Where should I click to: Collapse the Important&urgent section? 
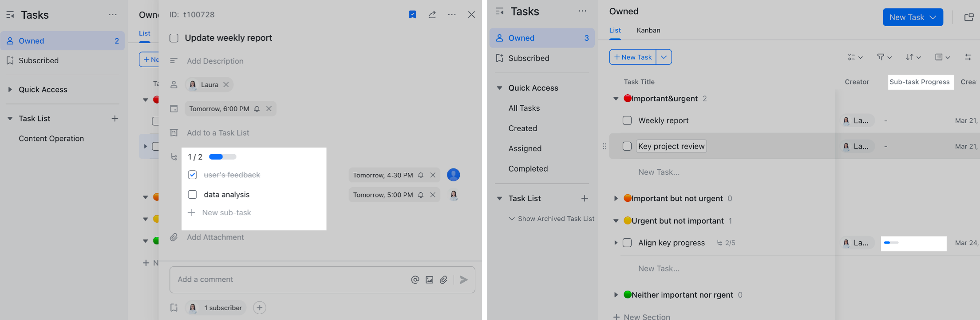[616, 99]
